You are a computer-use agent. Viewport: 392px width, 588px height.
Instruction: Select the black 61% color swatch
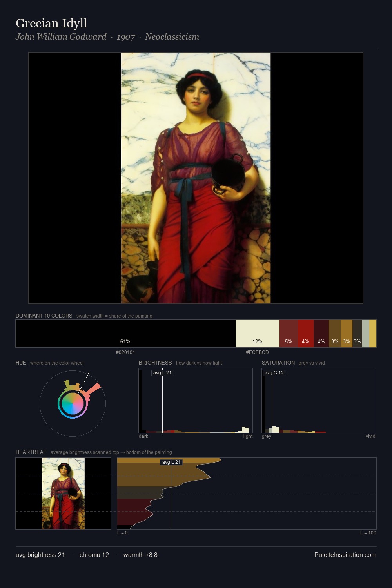click(x=125, y=334)
